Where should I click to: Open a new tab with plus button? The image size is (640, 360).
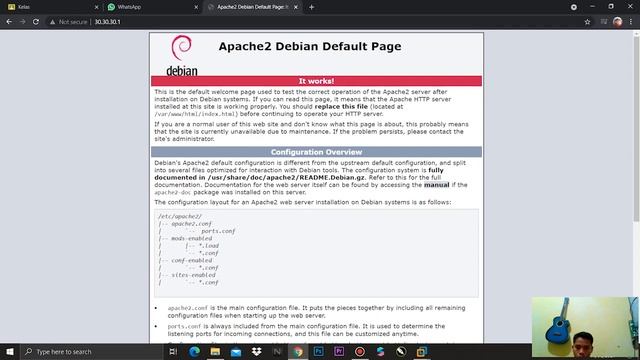click(311, 7)
